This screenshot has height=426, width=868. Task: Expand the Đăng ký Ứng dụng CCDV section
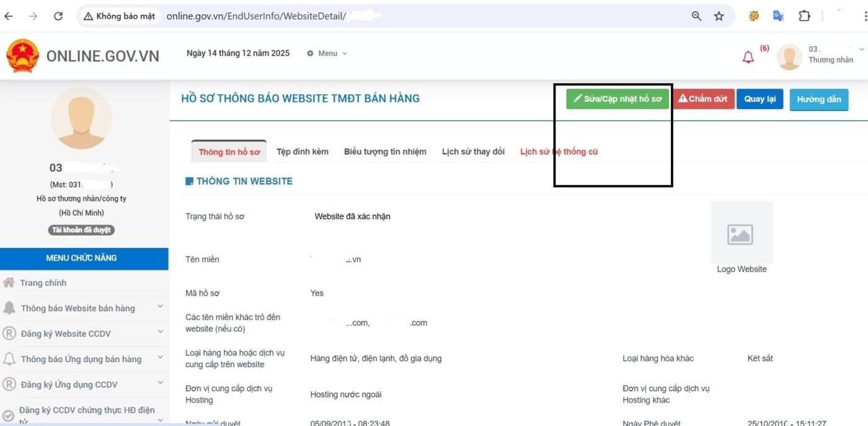[x=159, y=384]
